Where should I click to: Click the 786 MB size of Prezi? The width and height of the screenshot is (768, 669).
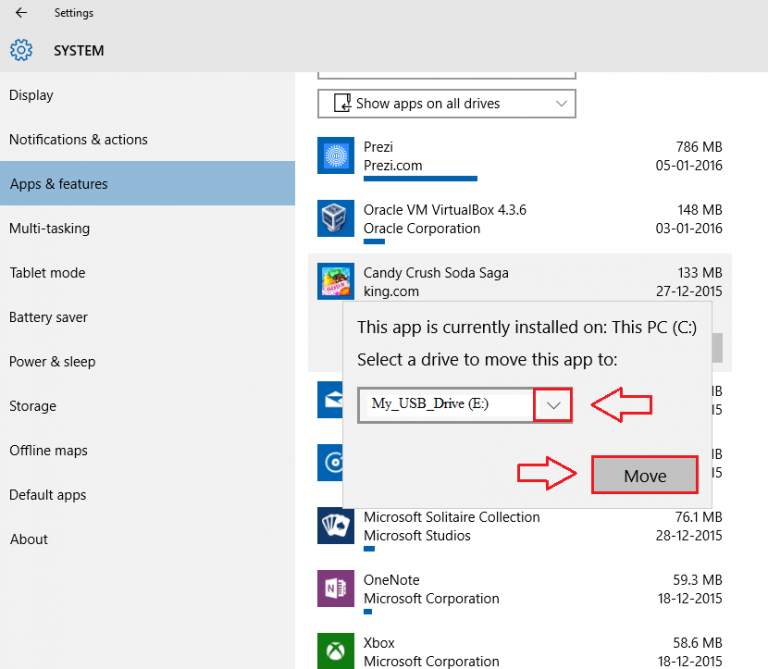pyautogui.click(x=699, y=147)
